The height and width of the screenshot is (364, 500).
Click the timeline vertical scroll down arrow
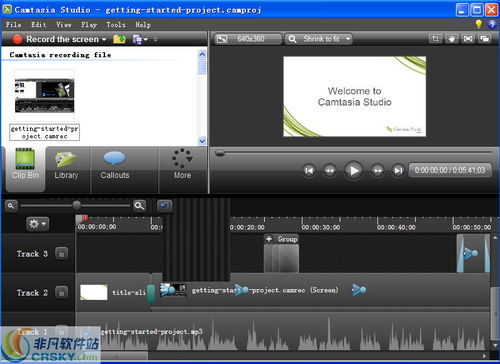click(x=495, y=345)
